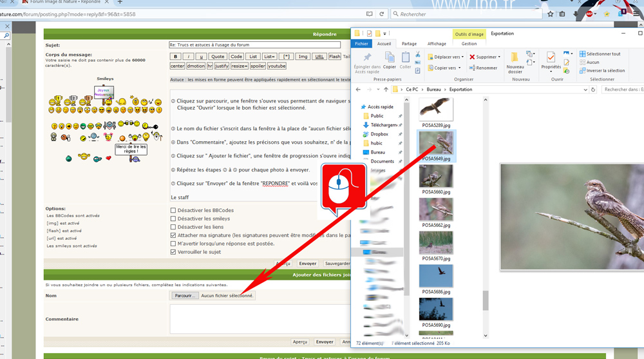Expand the Supprimer dropdown arrow
The image size is (644, 359).
[500, 57]
